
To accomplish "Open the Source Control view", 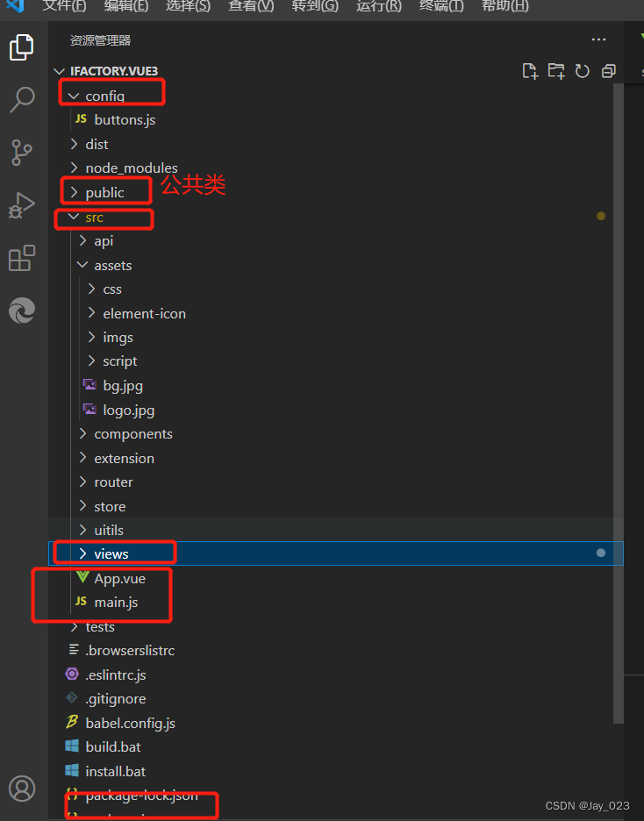I will (x=22, y=153).
